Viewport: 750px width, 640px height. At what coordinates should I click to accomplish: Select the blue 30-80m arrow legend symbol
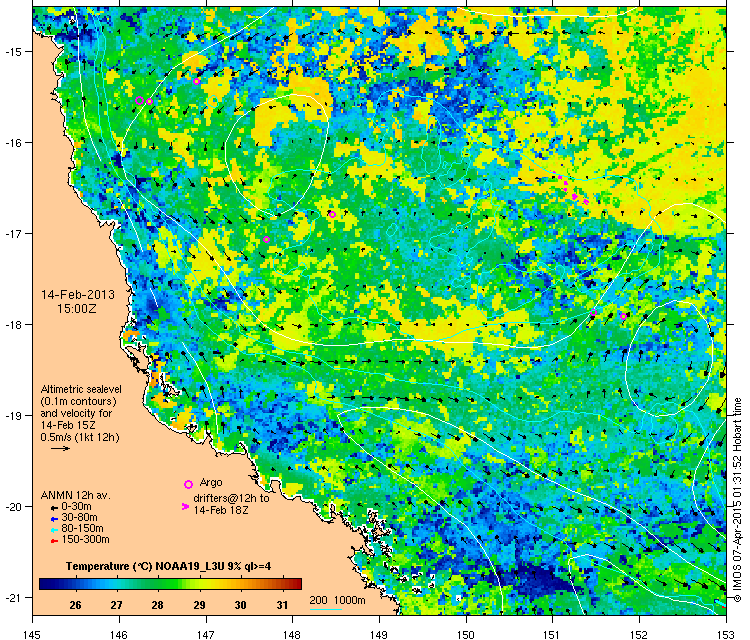click(55, 519)
